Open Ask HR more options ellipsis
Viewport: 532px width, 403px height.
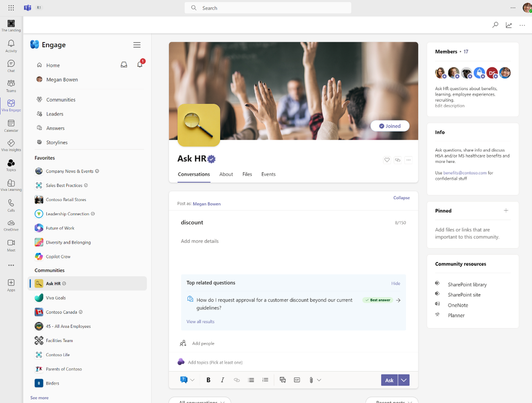[408, 160]
